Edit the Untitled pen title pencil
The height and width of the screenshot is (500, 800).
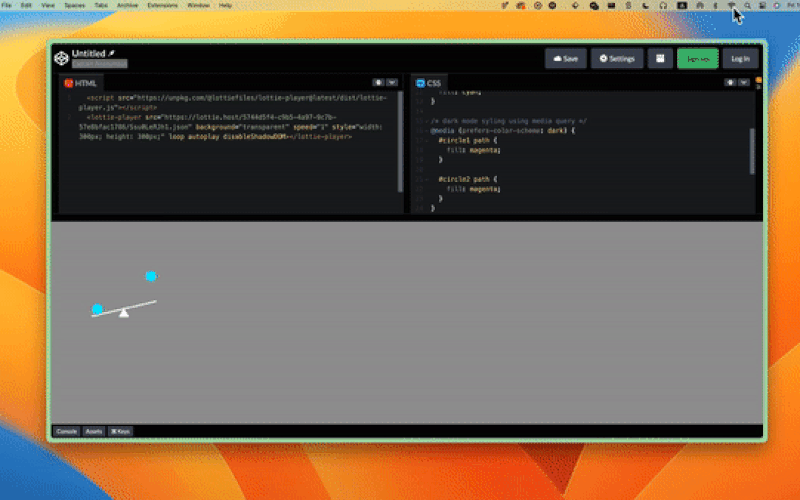click(x=112, y=53)
